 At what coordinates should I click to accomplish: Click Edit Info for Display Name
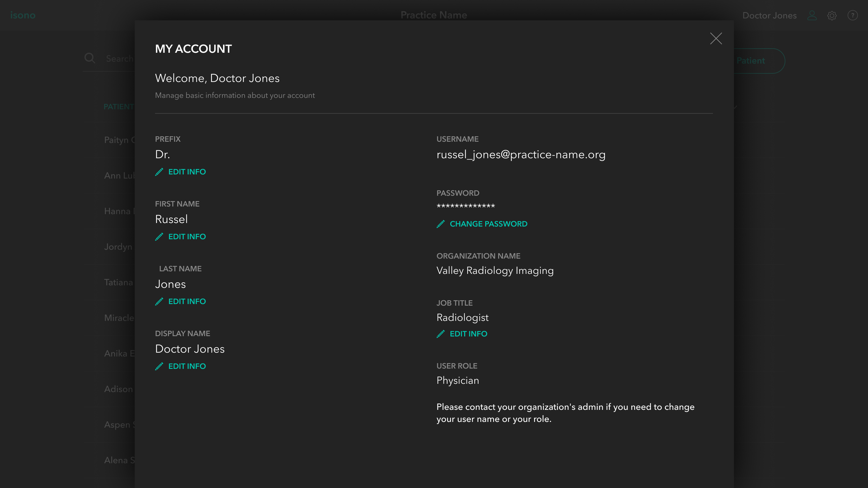[x=187, y=366]
